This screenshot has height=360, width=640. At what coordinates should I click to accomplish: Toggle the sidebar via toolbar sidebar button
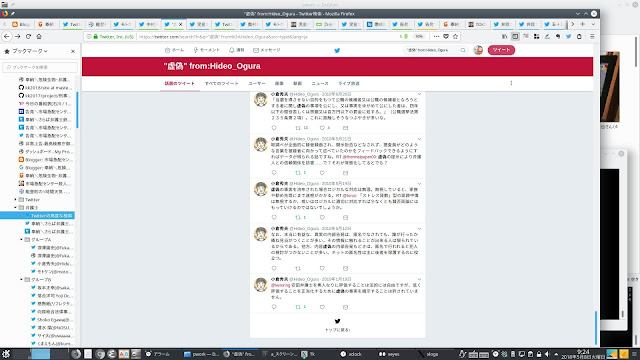515,36
